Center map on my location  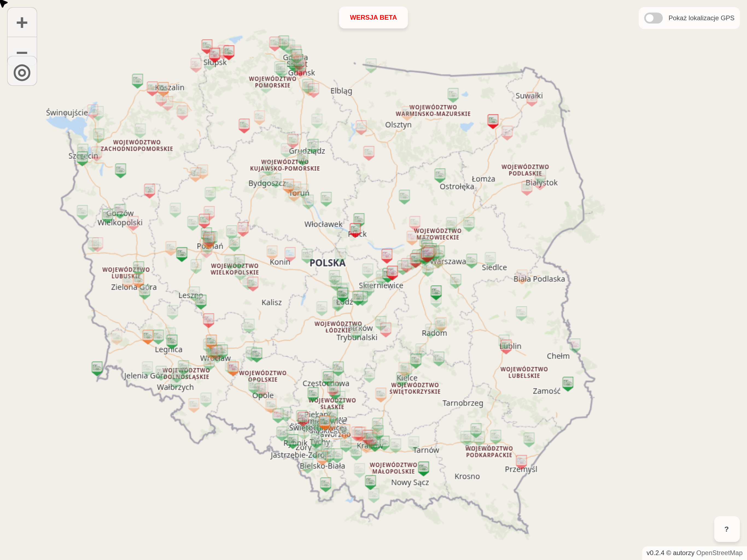(x=22, y=73)
